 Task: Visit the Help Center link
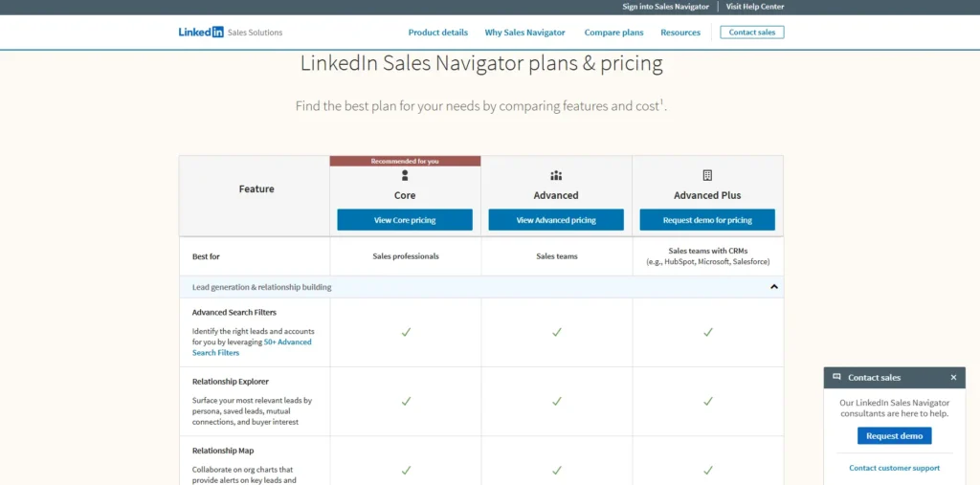[x=755, y=7]
